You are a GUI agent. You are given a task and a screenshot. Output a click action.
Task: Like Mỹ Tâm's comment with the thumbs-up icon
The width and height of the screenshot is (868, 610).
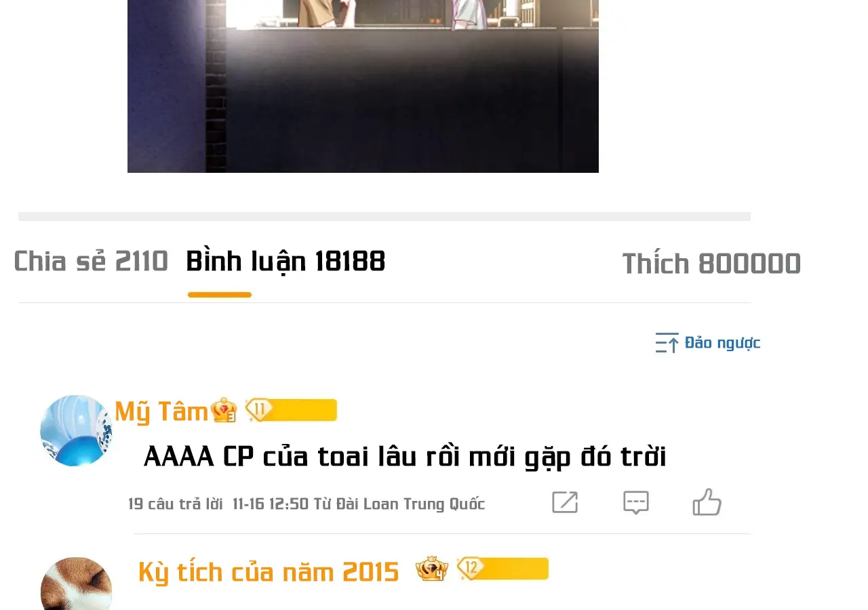tap(707, 502)
